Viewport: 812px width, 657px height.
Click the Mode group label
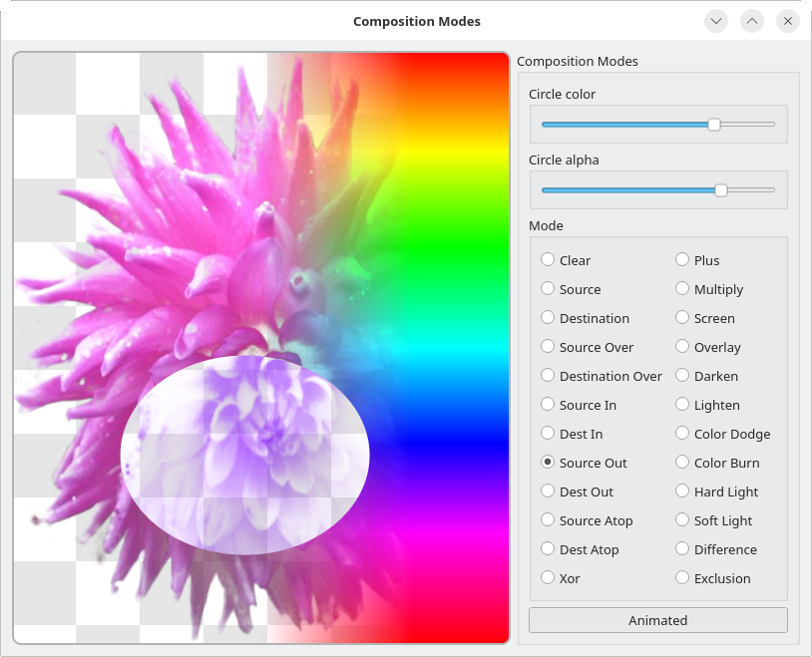coord(546,225)
